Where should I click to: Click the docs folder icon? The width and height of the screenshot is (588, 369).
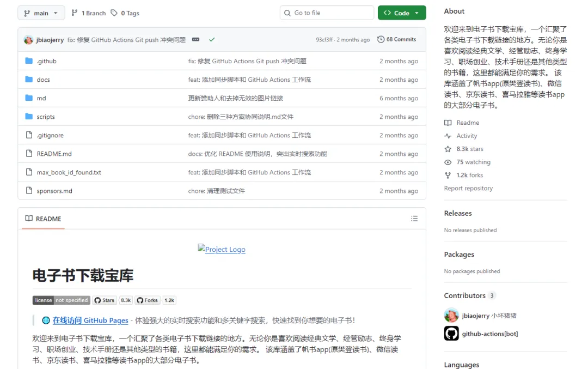pos(29,79)
